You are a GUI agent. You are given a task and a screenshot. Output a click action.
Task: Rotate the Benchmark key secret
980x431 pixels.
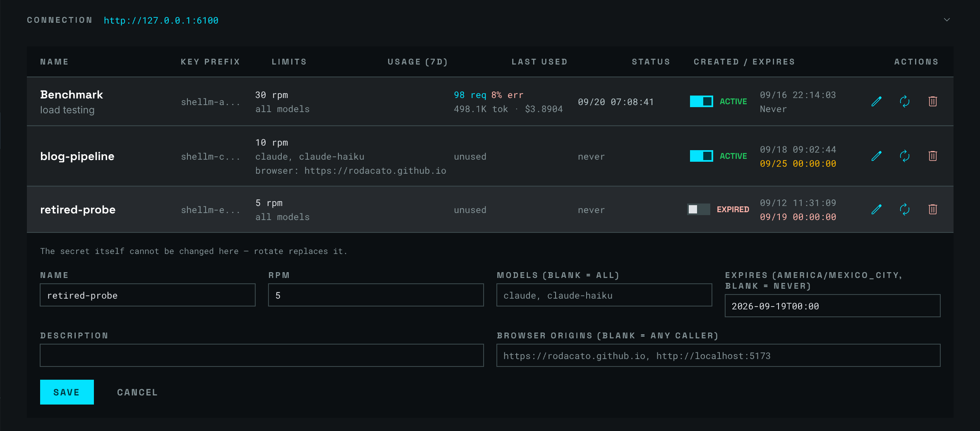pyautogui.click(x=904, y=101)
